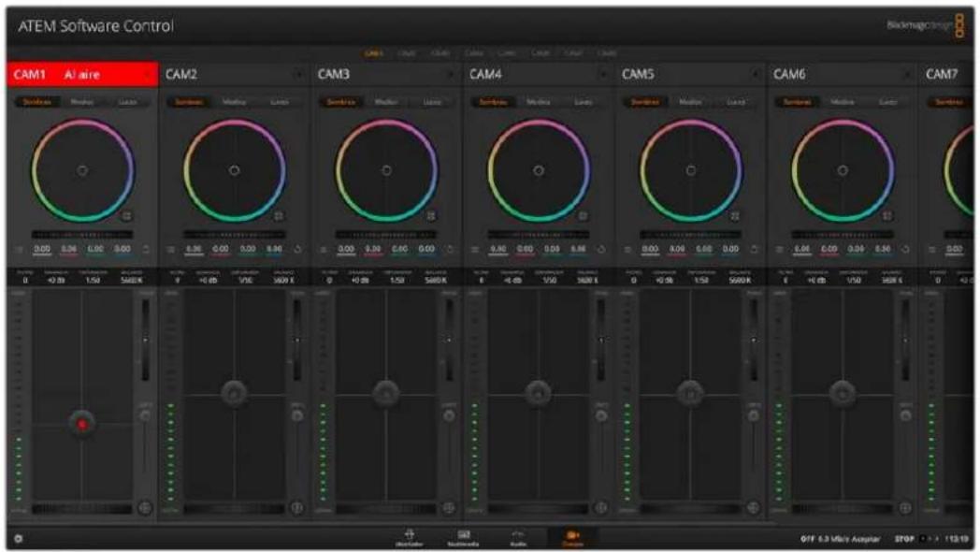Select Medios for CAM4

coord(538,102)
